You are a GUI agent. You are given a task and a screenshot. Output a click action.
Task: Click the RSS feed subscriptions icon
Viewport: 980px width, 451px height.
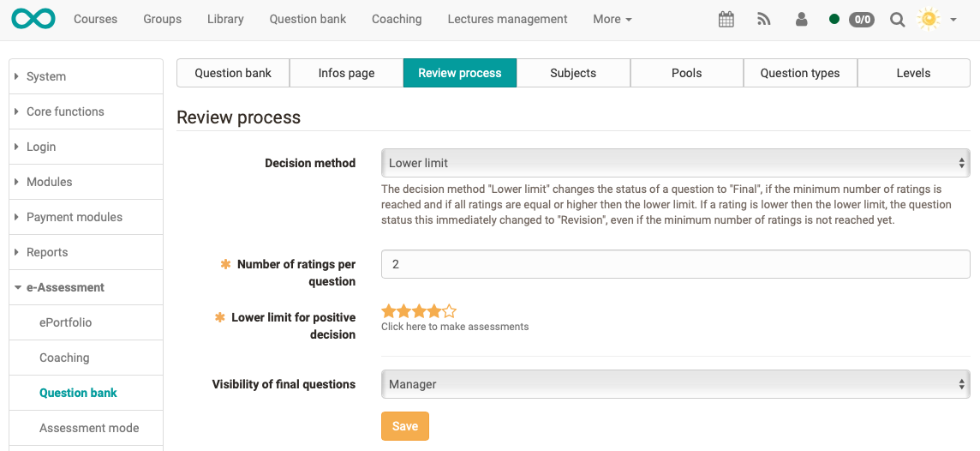[764, 20]
